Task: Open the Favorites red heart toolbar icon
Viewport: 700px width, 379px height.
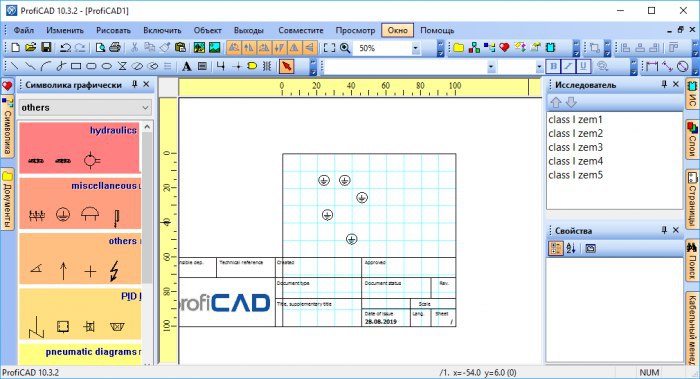Action: (504, 47)
